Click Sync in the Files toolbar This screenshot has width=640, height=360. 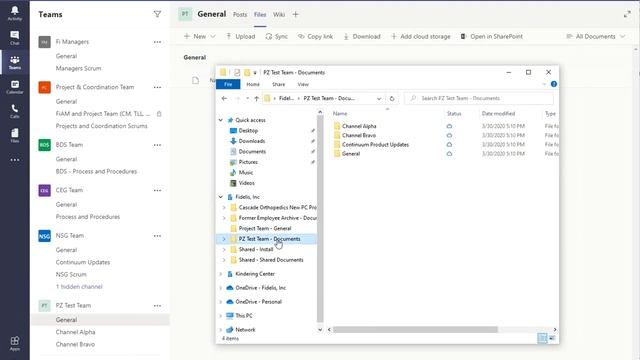coord(276,36)
